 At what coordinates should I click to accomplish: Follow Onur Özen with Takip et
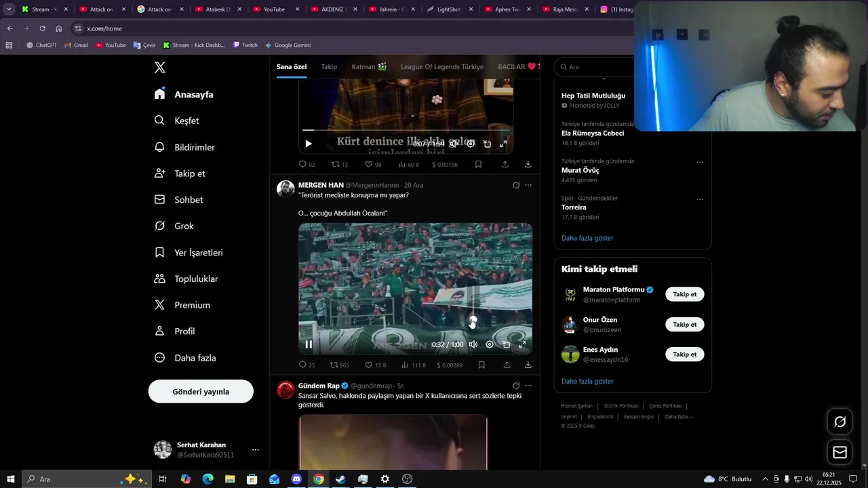pyautogui.click(x=684, y=325)
